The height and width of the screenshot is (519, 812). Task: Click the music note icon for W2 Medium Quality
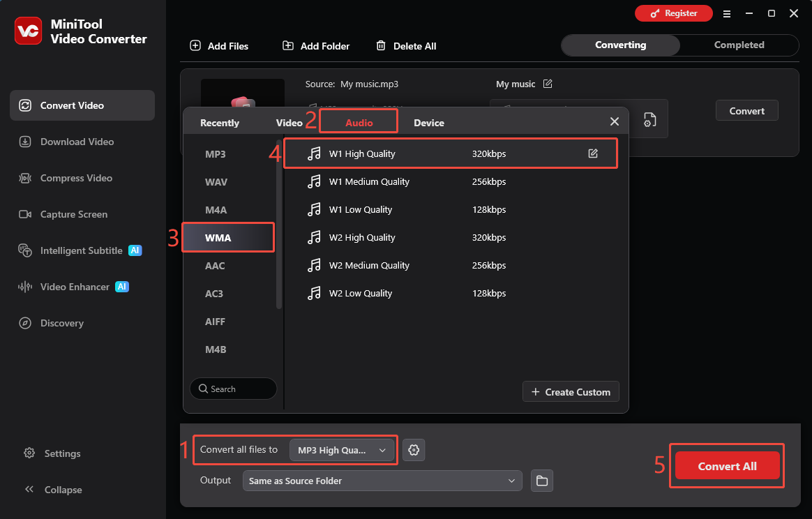click(x=314, y=265)
